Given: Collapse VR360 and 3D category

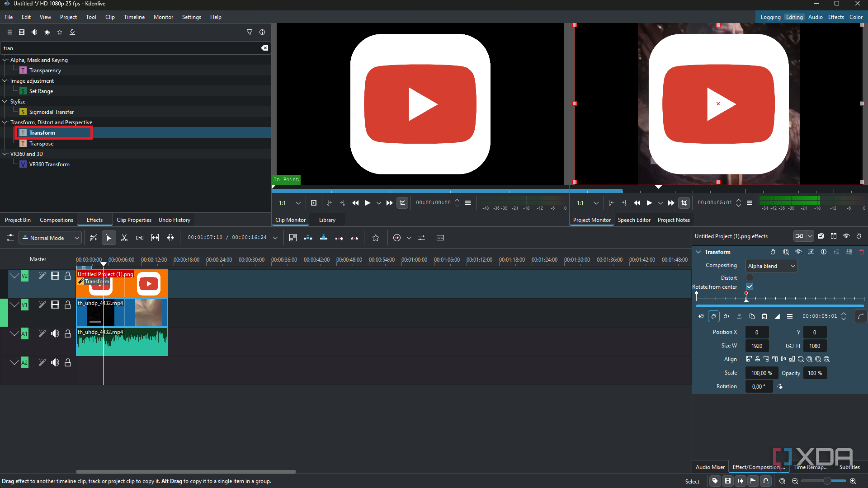Looking at the screenshot, I should point(5,154).
